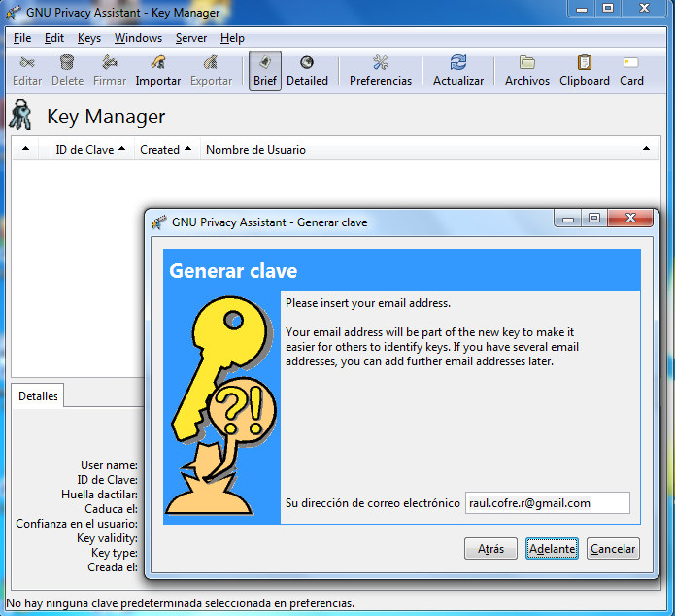Image resolution: width=675 pixels, height=616 pixels.
Task: Click the Firmar sign key icon
Action: pos(110,71)
